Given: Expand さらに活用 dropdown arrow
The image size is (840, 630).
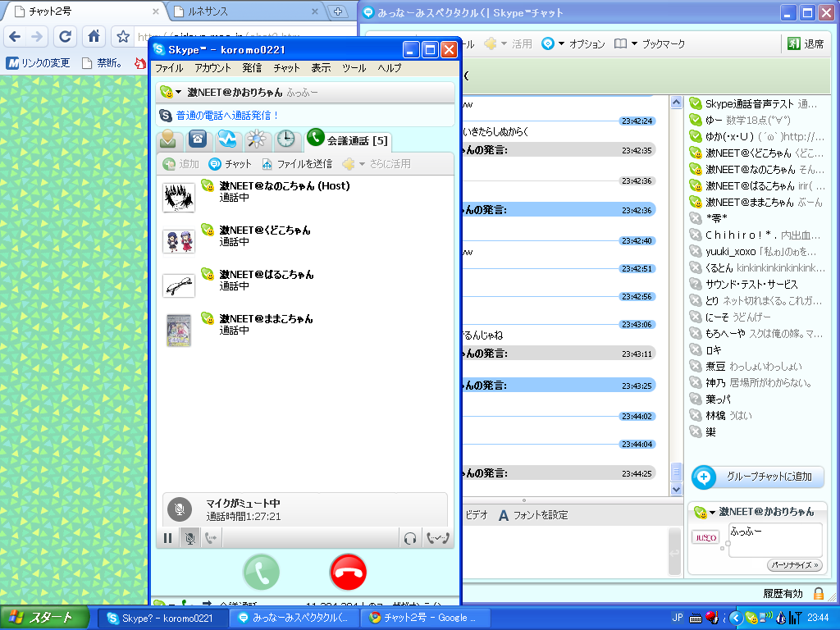Looking at the screenshot, I should pyautogui.click(x=362, y=164).
